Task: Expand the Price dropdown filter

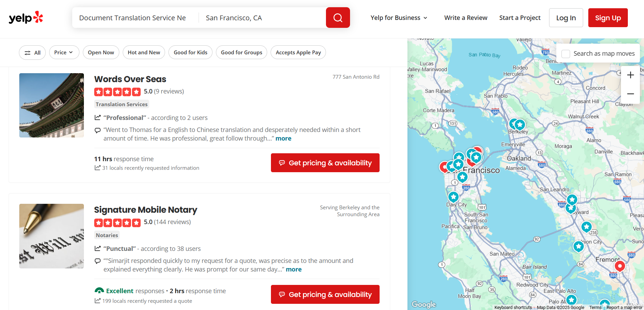Action: 64,53
